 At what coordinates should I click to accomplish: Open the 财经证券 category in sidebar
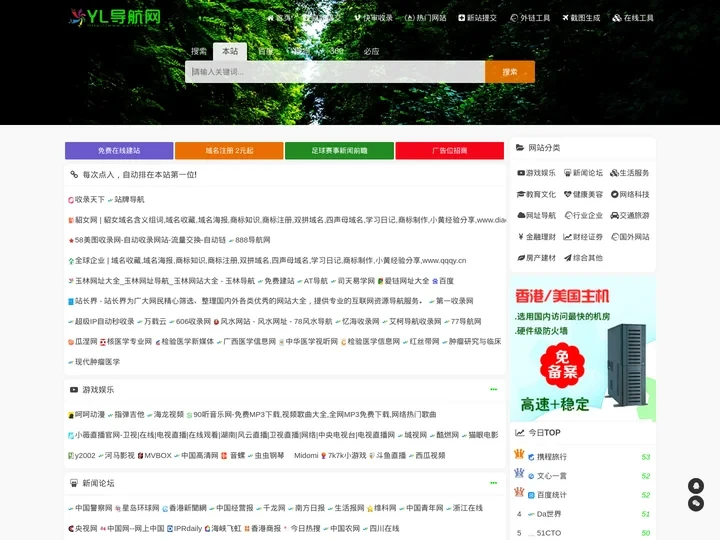(583, 237)
